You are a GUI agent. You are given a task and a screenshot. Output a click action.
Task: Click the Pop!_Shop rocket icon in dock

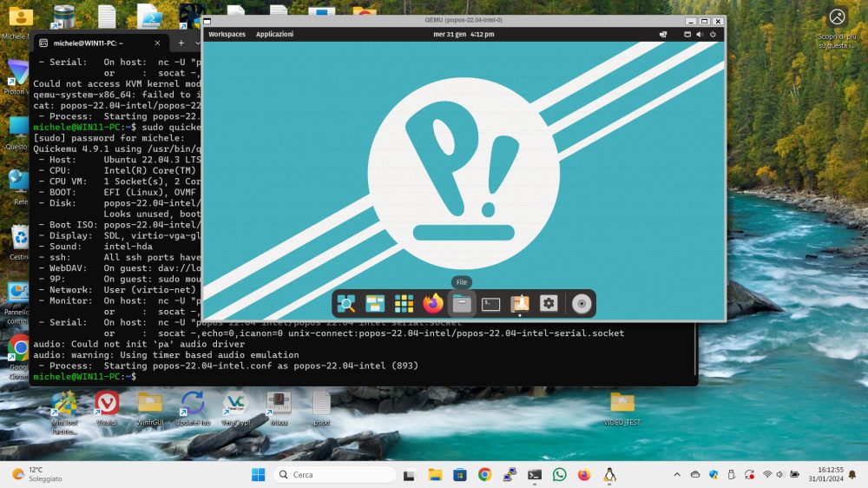click(519, 304)
